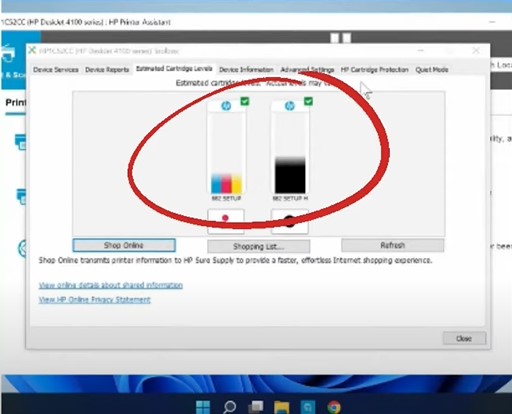The width and height of the screenshot is (512, 414).
Task: Open the Device Services tab
Action: pos(56,70)
